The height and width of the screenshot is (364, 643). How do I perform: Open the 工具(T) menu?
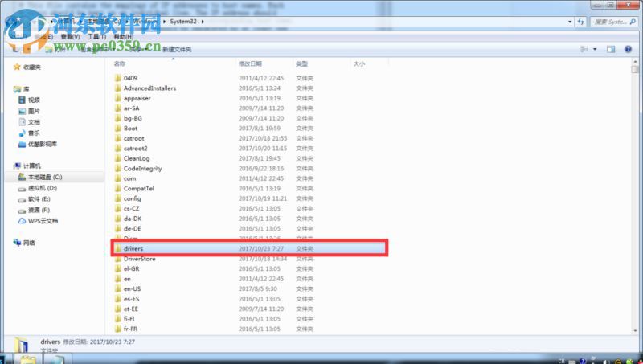point(96,36)
